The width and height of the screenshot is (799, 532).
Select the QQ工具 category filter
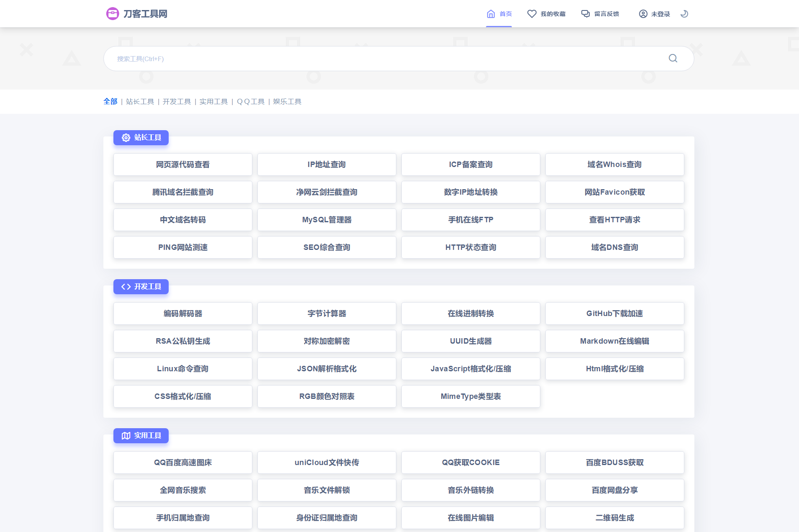pyautogui.click(x=251, y=101)
